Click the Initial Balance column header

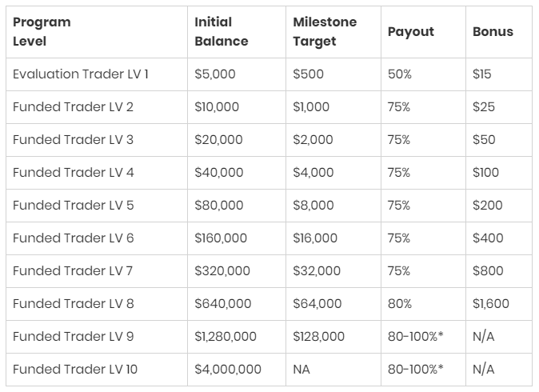click(222, 32)
